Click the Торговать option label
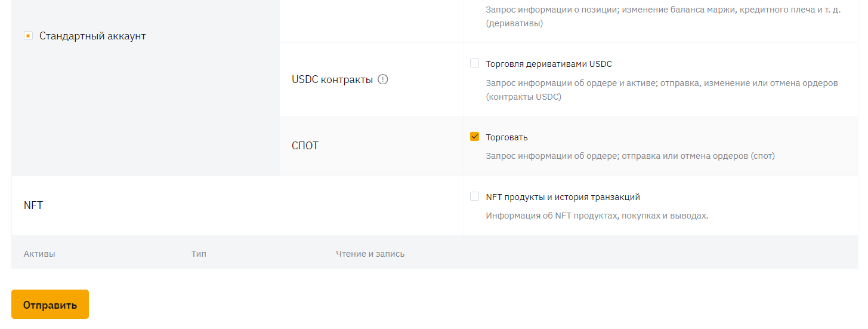This screenshot has width=868, height=329. click(x=506, y=137)
